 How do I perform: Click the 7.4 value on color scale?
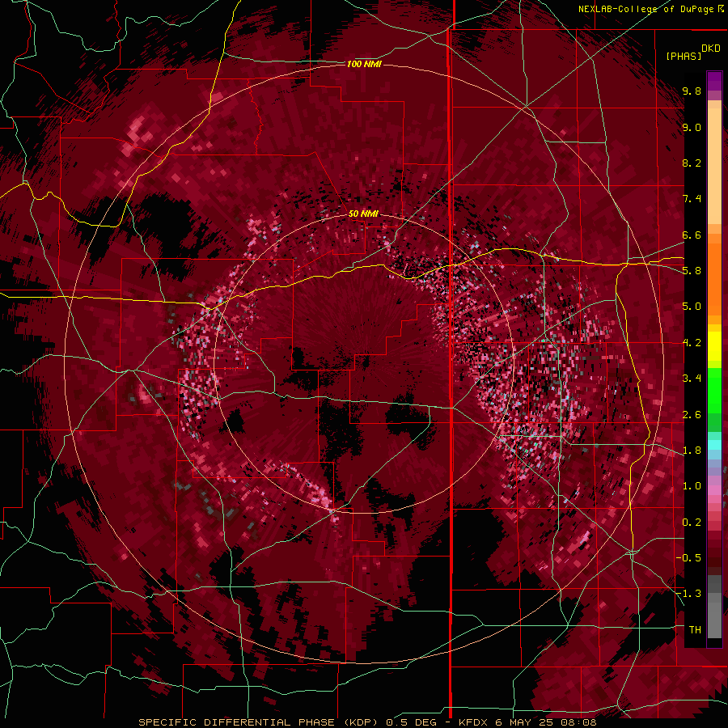click(692, 199)
